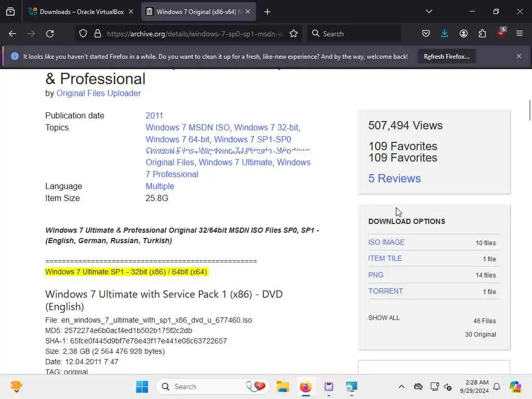Open the Multiple language link

[x=160, y=187]
